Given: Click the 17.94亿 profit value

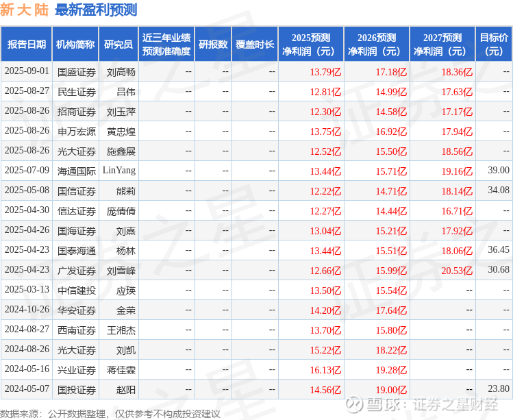Looking at the screenshot, I should 457,132.
